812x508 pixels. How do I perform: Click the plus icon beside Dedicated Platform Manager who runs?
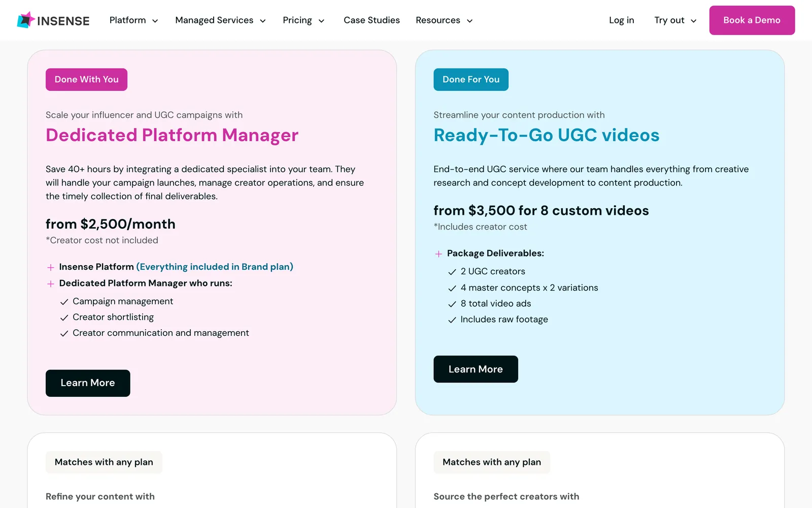point(50,283)
